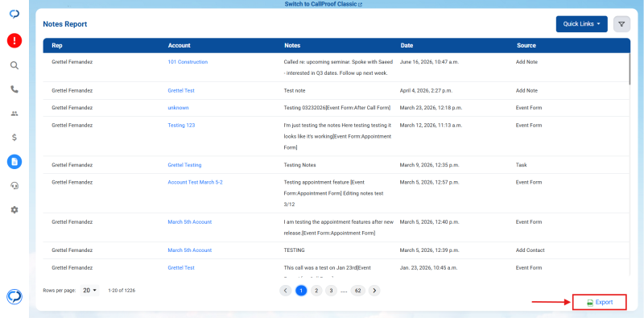The height and width of the screenshot is (318, 644).
Task: Click the Rep column header
Action: coord(57,46)
